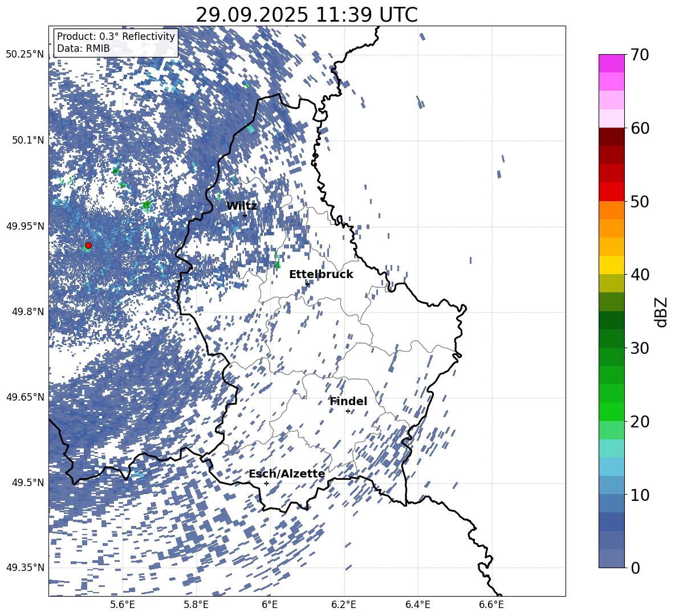Click the 70 value on colorbar

click(639, 55)
